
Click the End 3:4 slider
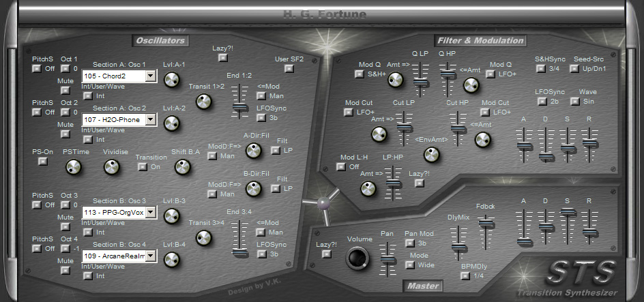(x=240, y=238)
